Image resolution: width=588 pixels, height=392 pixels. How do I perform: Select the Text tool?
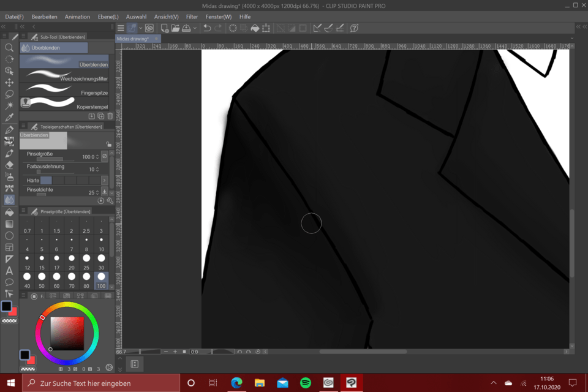pos(9,270)
